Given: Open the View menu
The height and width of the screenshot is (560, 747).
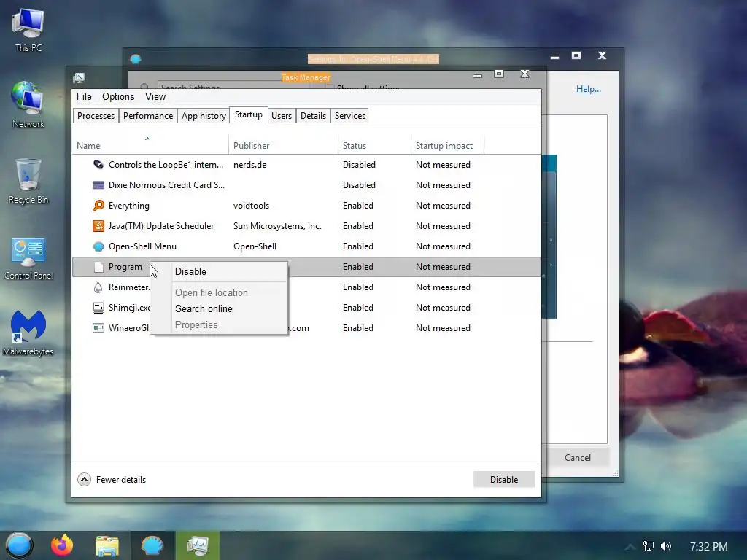Looking at the screenshot, I should pos(155,97).
